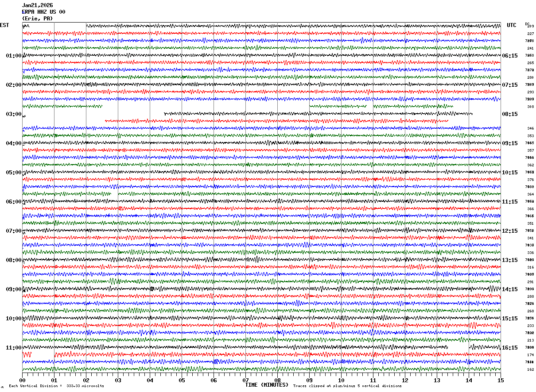
Task: Click the 12:15 UTC time label
Action: 510,231
